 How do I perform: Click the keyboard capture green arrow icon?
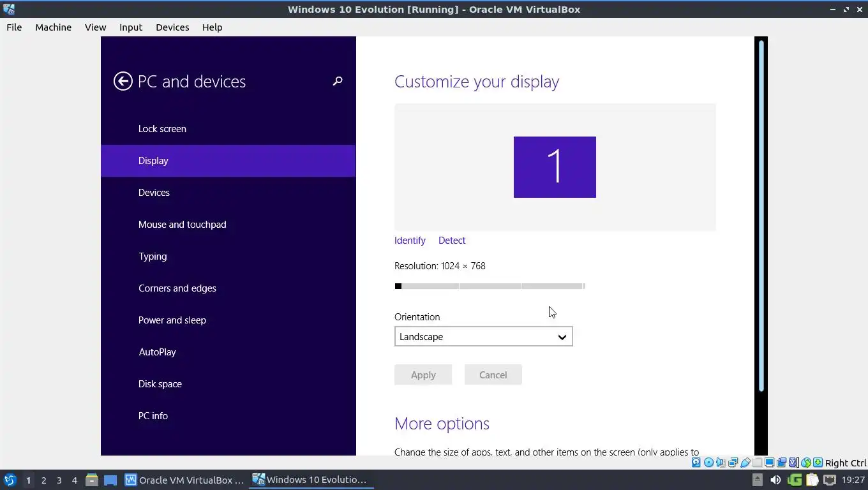pos(818,463)
